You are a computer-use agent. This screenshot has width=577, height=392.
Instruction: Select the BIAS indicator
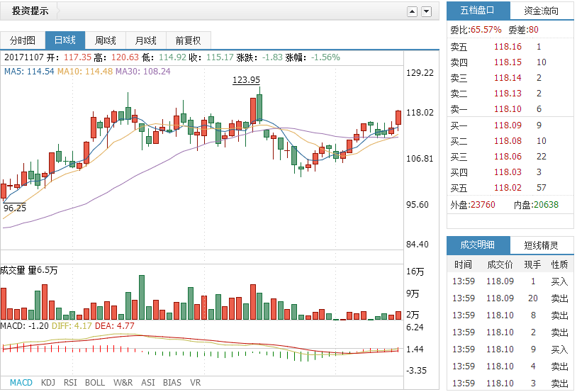pos(172,383)
